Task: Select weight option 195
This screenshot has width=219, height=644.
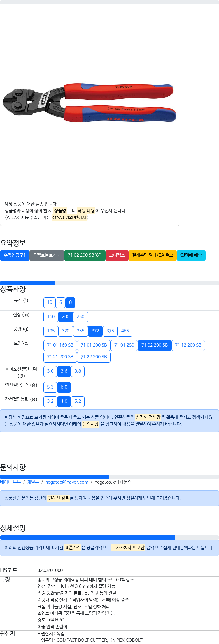Action: (51, 331)
